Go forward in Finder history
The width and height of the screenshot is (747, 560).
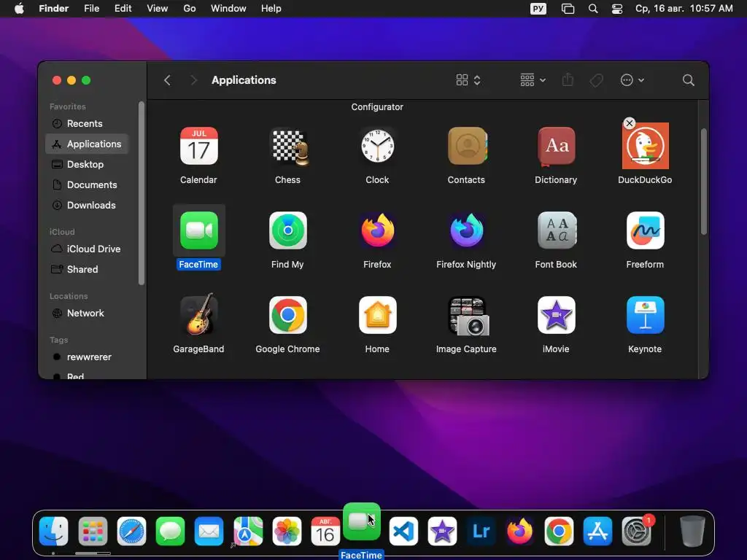pos(193,80)
